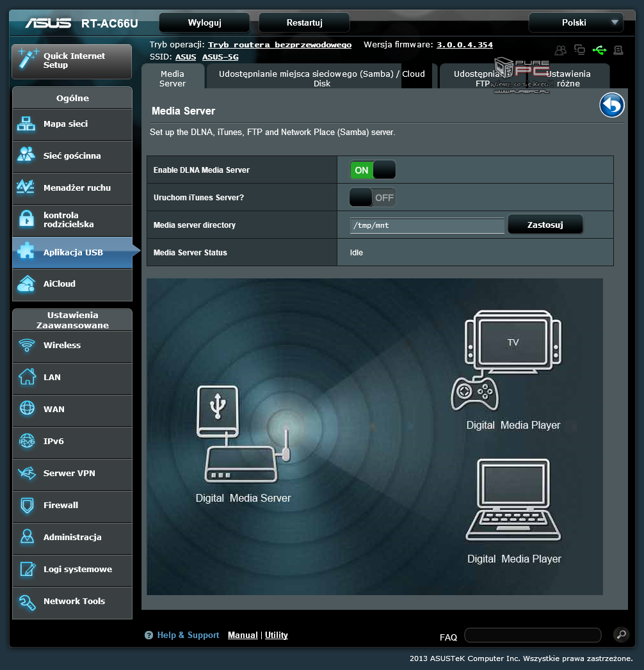Open the Manual link
The width and height of the screenshot is (644, 670).
243,635
